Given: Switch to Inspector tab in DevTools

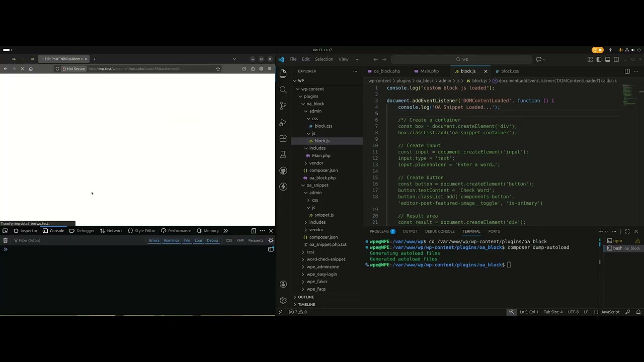Looking at the screenshot, I should (x=25, y=231).
